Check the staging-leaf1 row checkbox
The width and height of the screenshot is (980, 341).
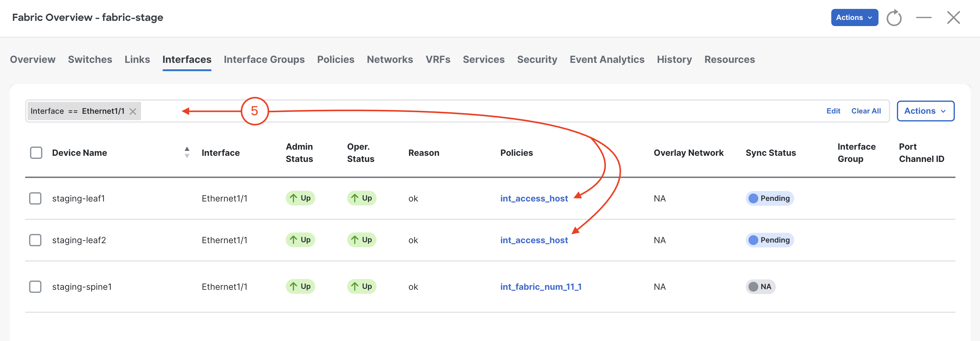coord(35,198)
